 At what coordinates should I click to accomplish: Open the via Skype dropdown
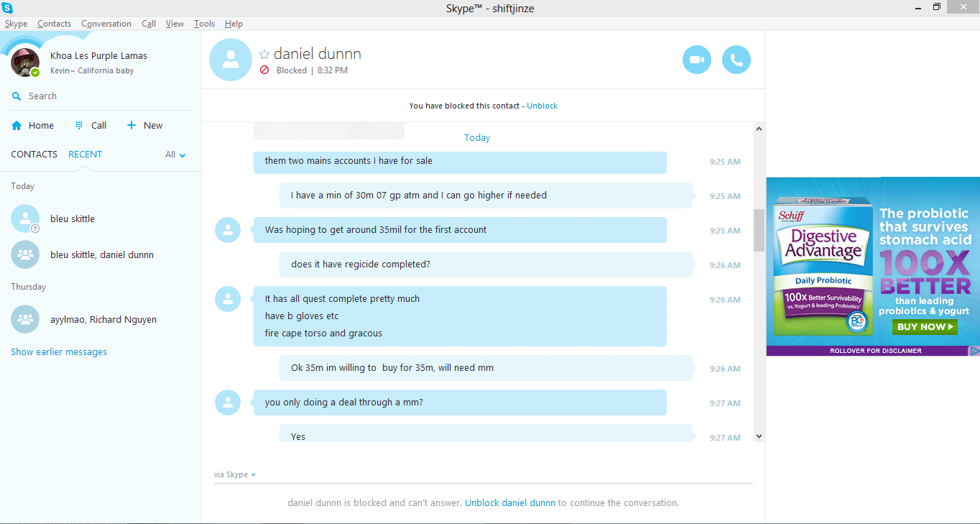[x=235, y=474]
